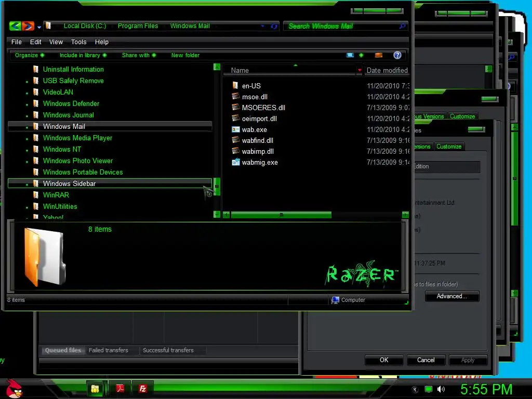Click the WinRAR folder icon

(x=36, y=195)
